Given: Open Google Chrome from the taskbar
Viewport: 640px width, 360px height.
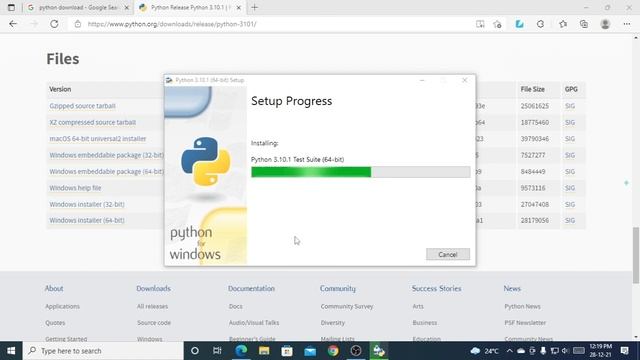Looking at the screenshot, I should click(x=333, y=351).
